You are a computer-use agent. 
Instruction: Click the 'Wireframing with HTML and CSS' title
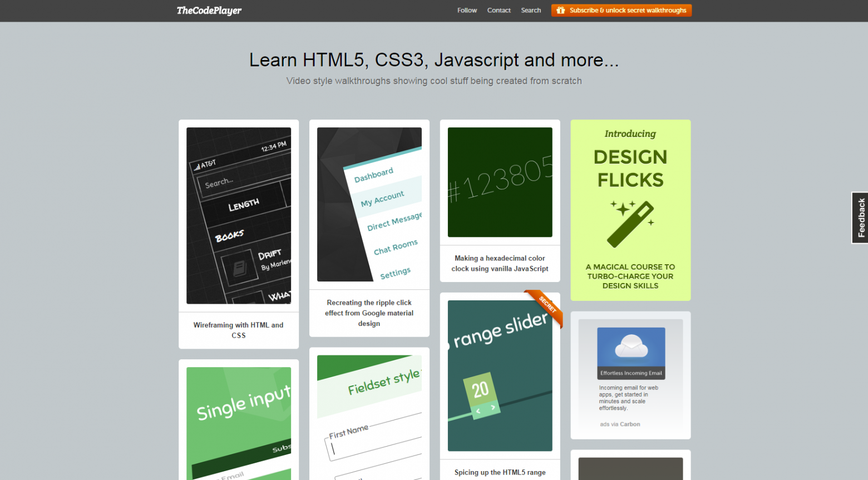tap(239, 330)
